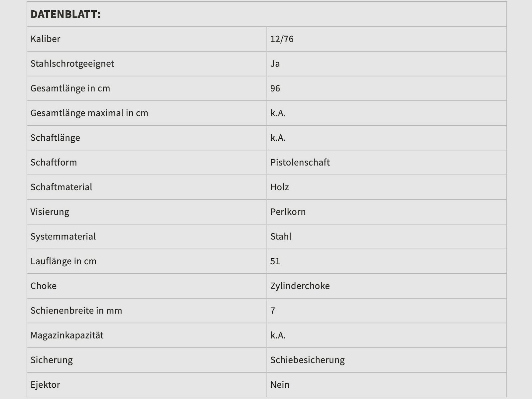Select the Schienenbreite in mm label
This screenshot has height=399, width=532.
tap(76, 310)
